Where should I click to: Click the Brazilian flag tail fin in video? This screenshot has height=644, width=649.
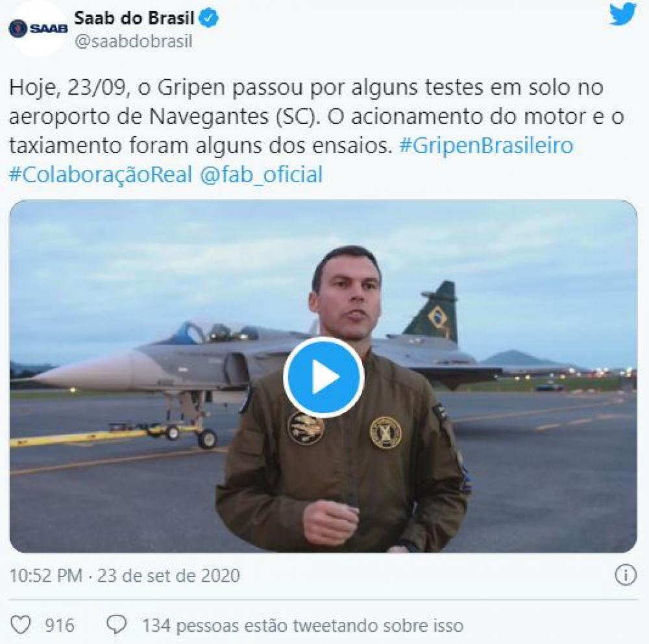pos(434,313)
